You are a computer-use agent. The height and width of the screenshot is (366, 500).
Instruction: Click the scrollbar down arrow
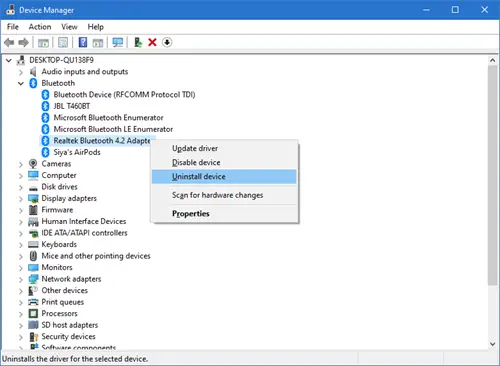493,344
